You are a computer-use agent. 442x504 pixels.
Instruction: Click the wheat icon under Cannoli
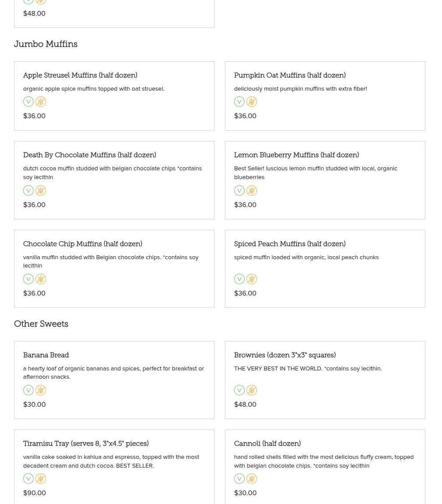click(252, 479)
